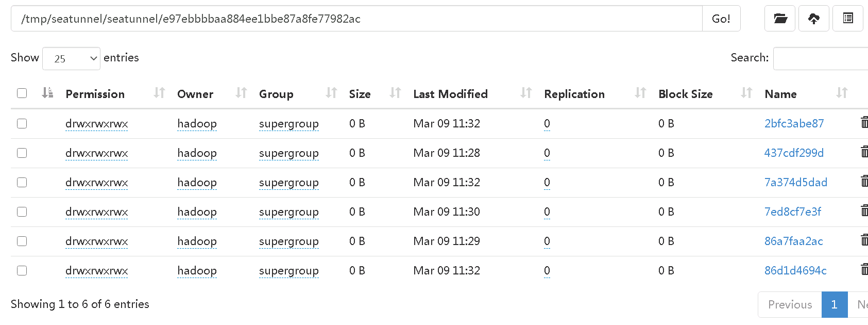Sort table by Last Modified column
Viewport: 868px width, 325px height.
pos(526,93)
